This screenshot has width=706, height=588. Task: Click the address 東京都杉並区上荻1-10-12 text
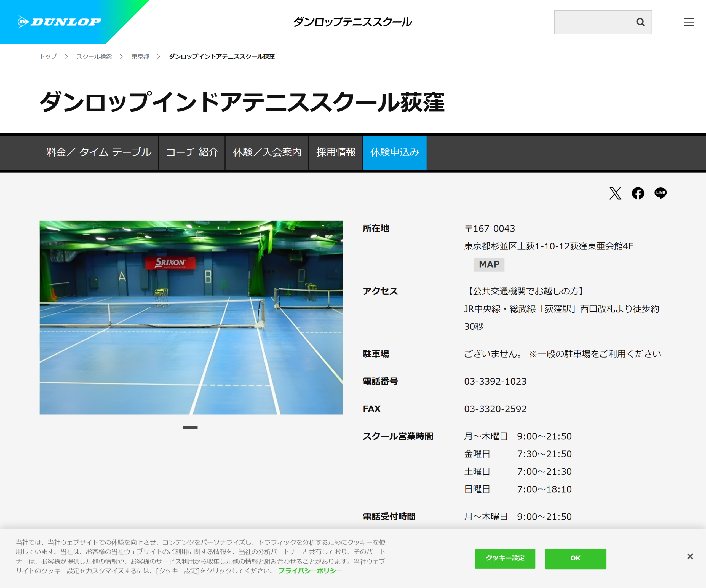[517, 246]
